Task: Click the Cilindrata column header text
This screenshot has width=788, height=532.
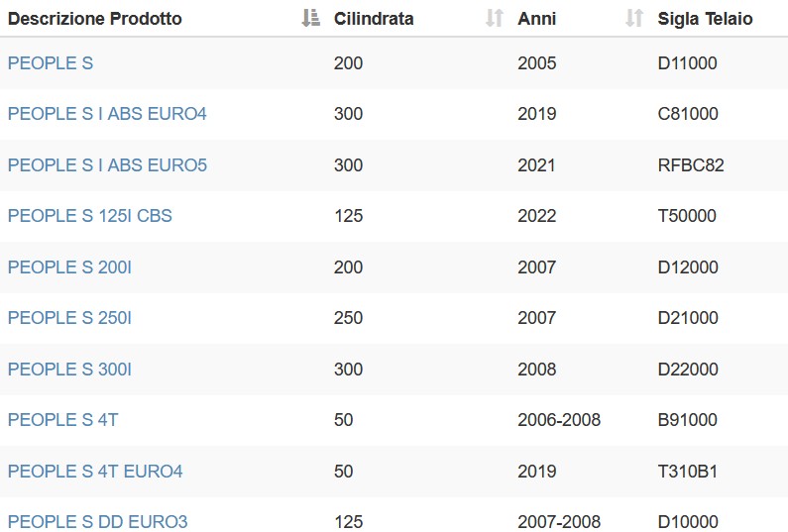Action: 374,19
